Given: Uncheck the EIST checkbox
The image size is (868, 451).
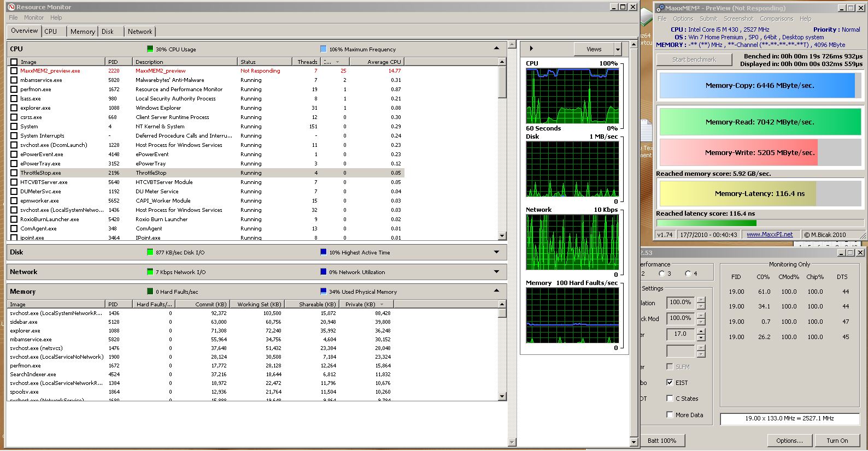Looking at the screenshot, I should pos(670,383).
